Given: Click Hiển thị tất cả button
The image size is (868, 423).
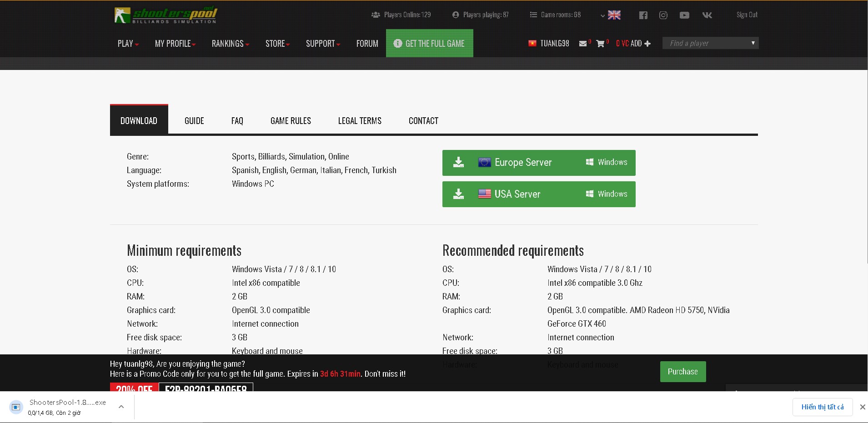Looking at the screenshot, I should [823, 407].
